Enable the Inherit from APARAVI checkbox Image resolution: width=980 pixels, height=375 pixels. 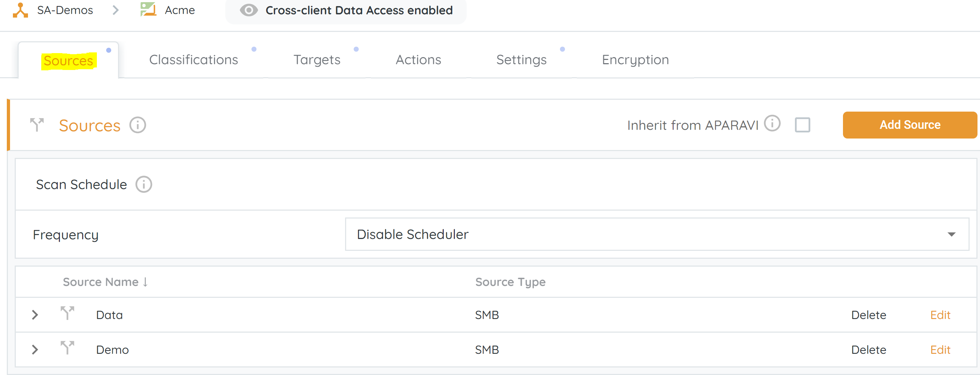click(802, 125)
